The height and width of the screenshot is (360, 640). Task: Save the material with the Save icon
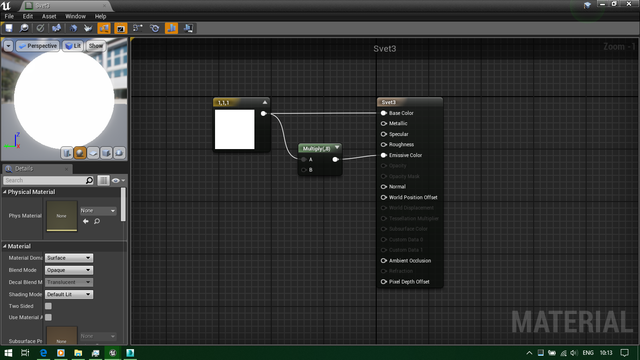(9, 28)
